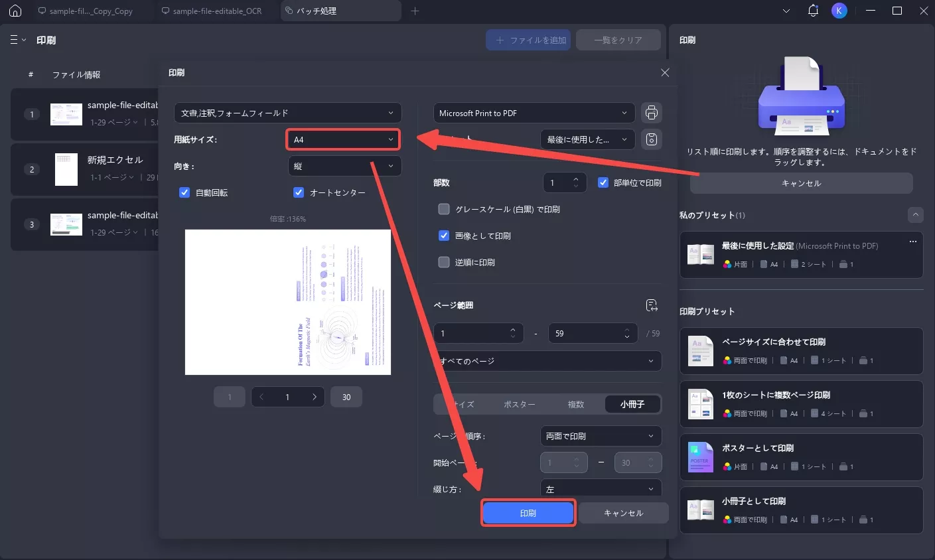
Task: Go to previous preview page arrow
Action: (261, 397)
